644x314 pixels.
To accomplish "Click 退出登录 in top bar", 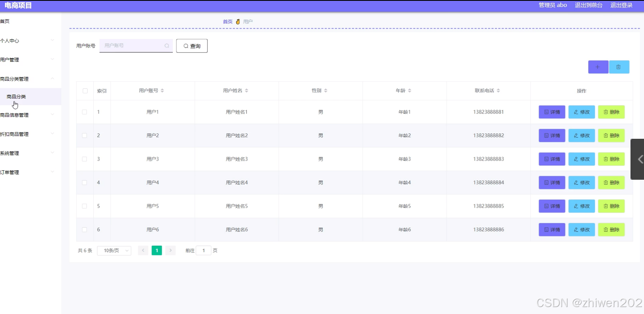I will (621, 5).
